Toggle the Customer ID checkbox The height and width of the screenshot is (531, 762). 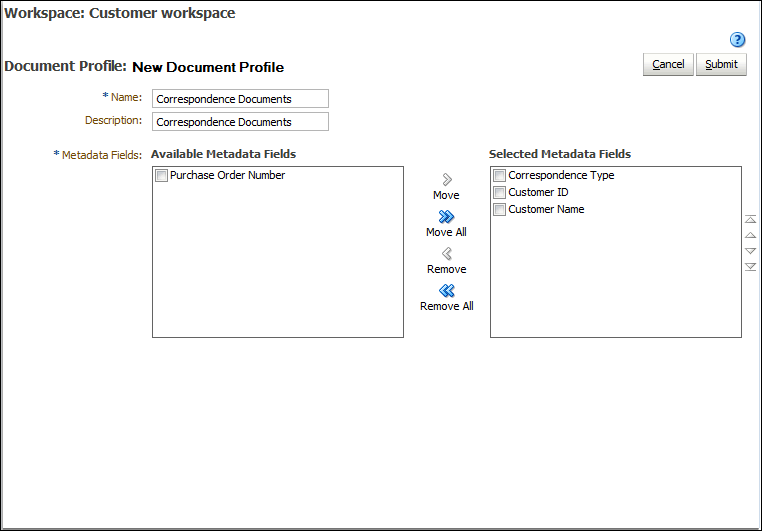pyautogui.click(x=500, y=192)
